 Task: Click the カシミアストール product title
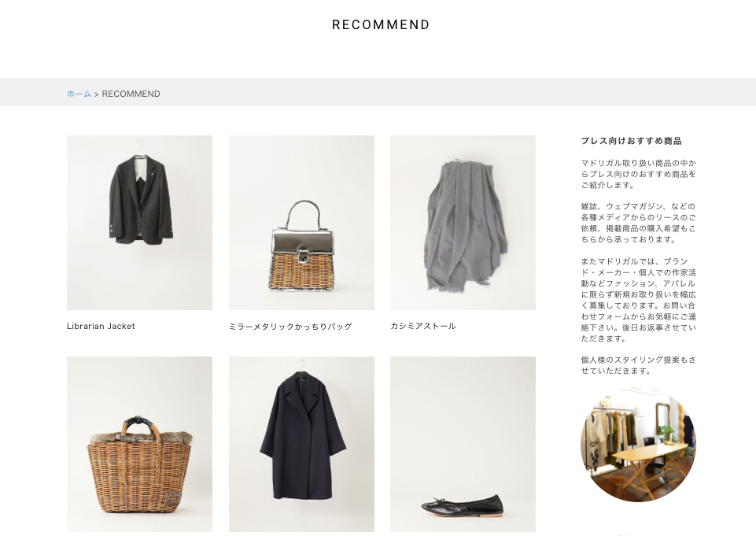(422, 326)
